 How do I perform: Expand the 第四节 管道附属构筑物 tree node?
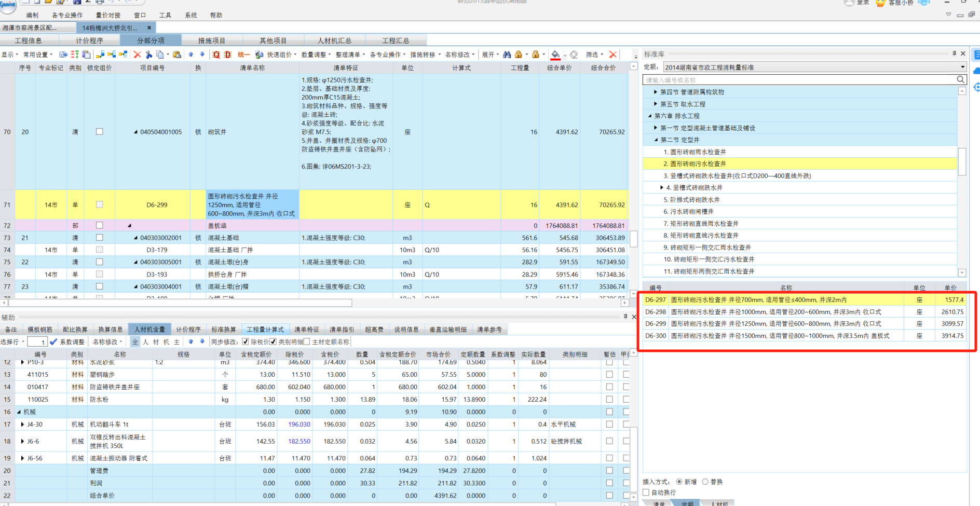pyautogui.click(x=656, y=92)
